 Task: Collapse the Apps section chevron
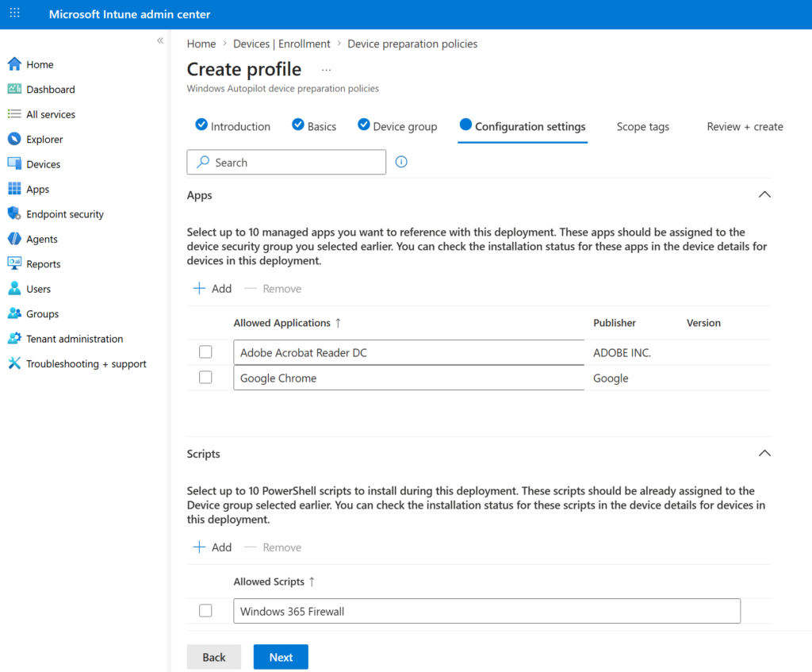coord(764,195)
